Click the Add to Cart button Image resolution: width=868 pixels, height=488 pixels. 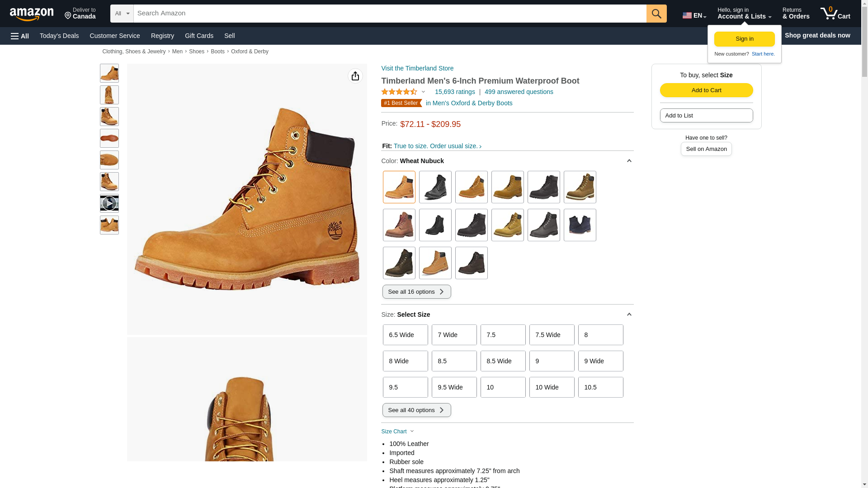[x=706, y=90]
